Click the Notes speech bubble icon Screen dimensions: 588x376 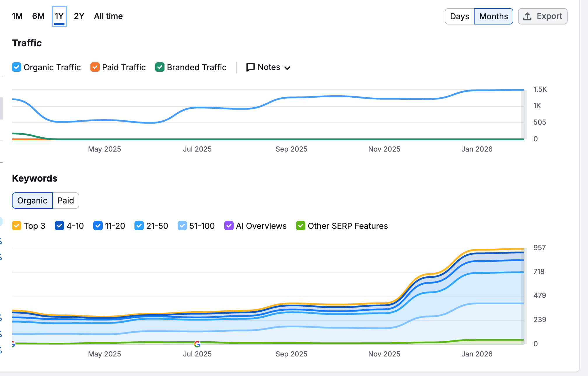[x=250, y=67]
